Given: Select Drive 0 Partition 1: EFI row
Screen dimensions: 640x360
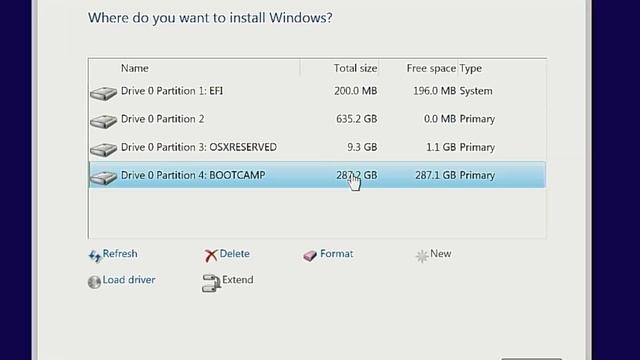Looking at the screenshot, I should [x=317, y=91].
